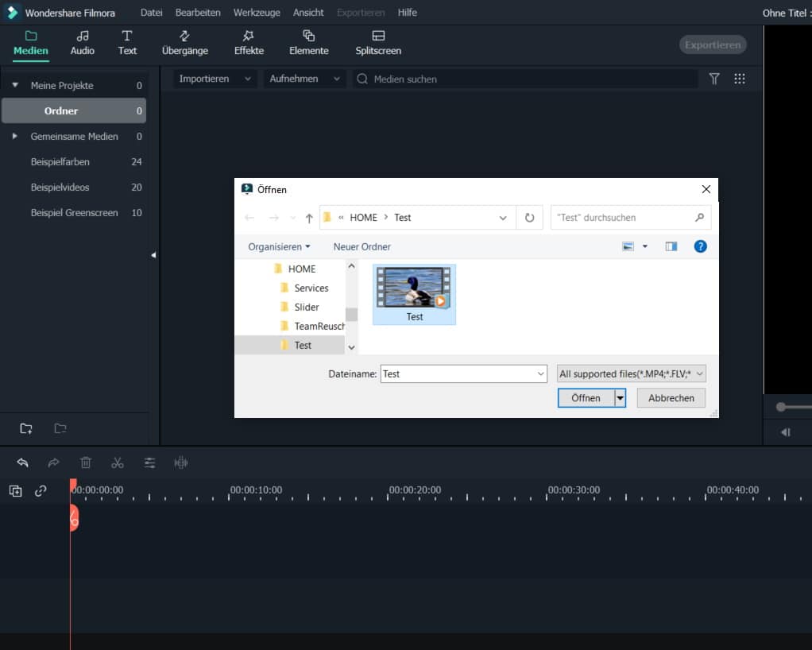Viewport: 812px width, 650px height.
Task: Click the blue help question mark icon
Action: click(x=700, y=246)
